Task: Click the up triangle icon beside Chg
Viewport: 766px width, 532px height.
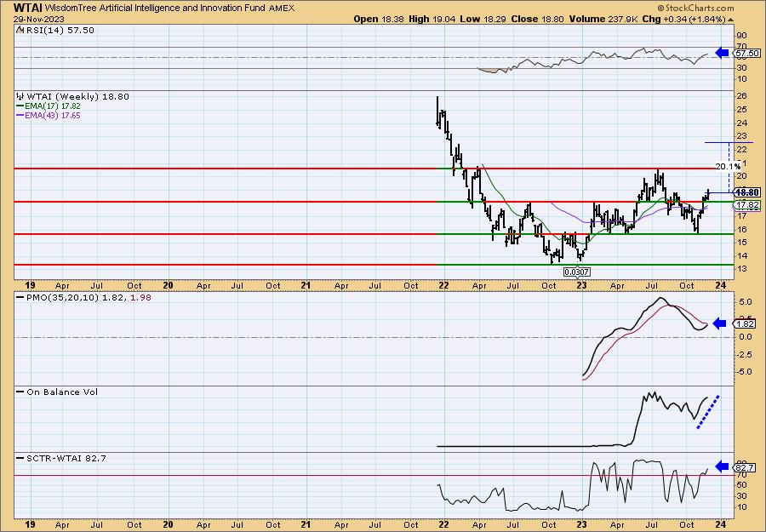Action: [x=730, y=20]
